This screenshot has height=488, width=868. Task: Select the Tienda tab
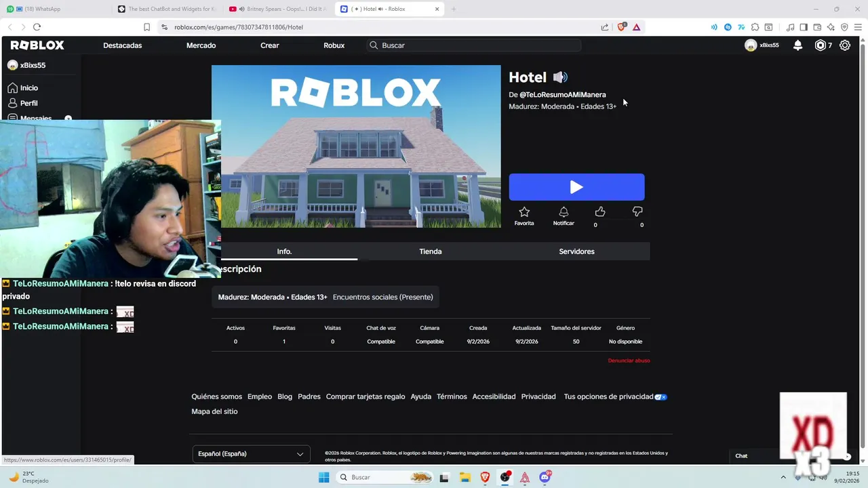click(431, 251)
